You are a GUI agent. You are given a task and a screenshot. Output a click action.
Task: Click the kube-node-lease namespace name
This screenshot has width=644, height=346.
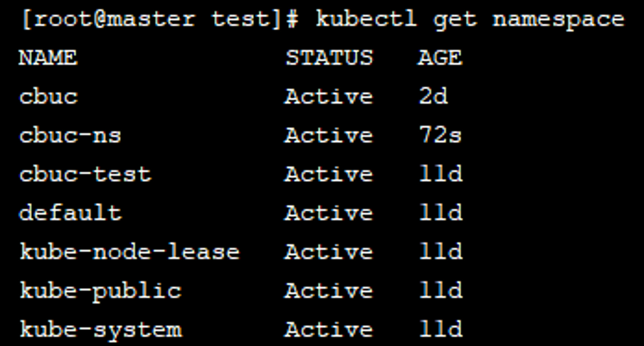(x=130, y=251)
